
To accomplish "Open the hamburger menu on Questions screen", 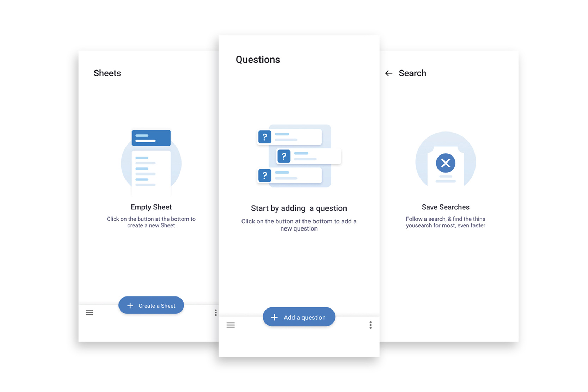I will pos(231,325).
